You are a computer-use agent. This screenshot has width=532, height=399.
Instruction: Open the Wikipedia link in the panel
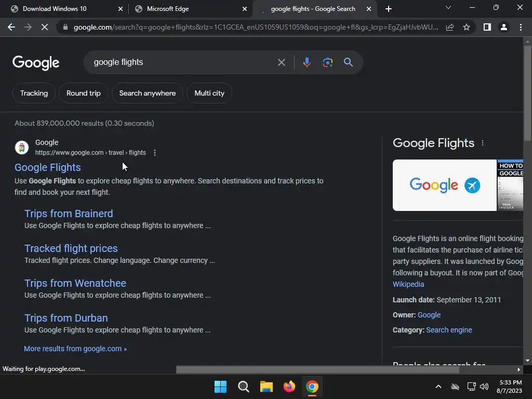click(x=408, y=284)
